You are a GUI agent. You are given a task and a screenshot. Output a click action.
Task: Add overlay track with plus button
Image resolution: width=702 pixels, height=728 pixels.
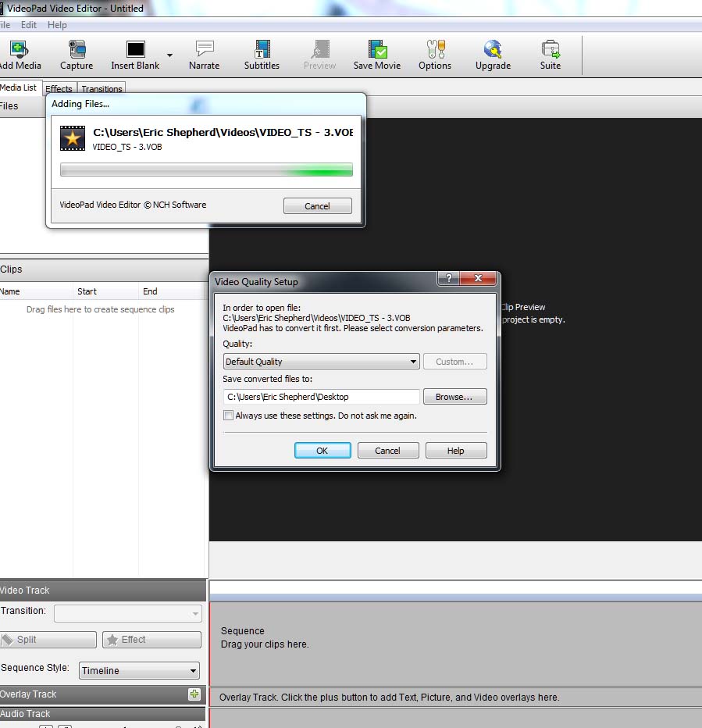click(194, 694)
